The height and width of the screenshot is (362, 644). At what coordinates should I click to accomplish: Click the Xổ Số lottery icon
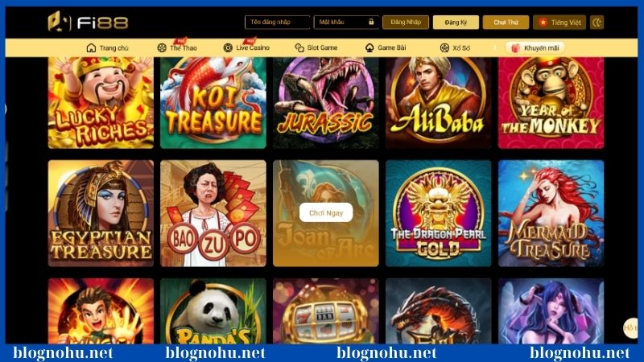pyautogui.click(x=444, y=47)
